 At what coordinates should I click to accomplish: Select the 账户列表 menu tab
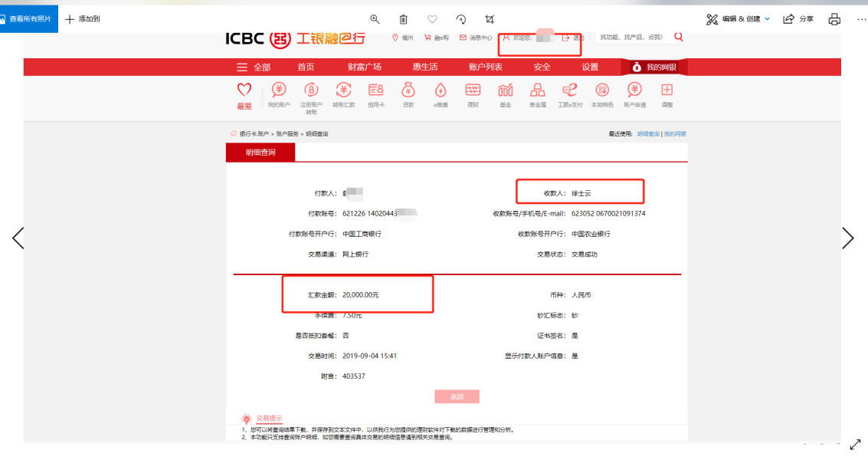485,67
